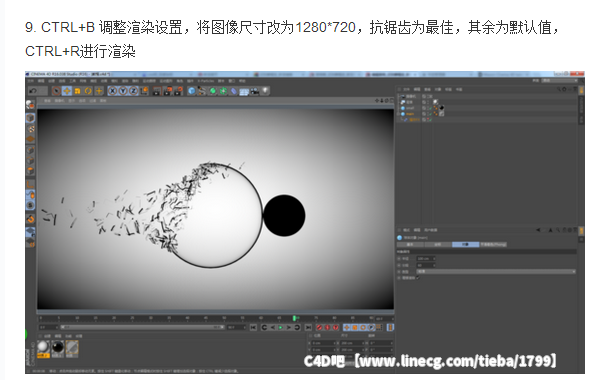Click the segments value input field
The width and height of the screenshot is (590, 380).
click(426, 265)
